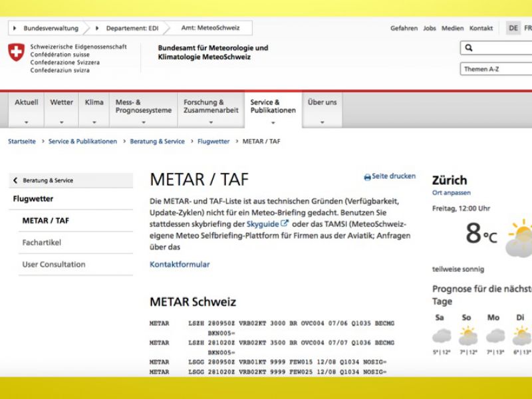Click the Bundesamt für Meteorologie title

(x=213, y=53)
